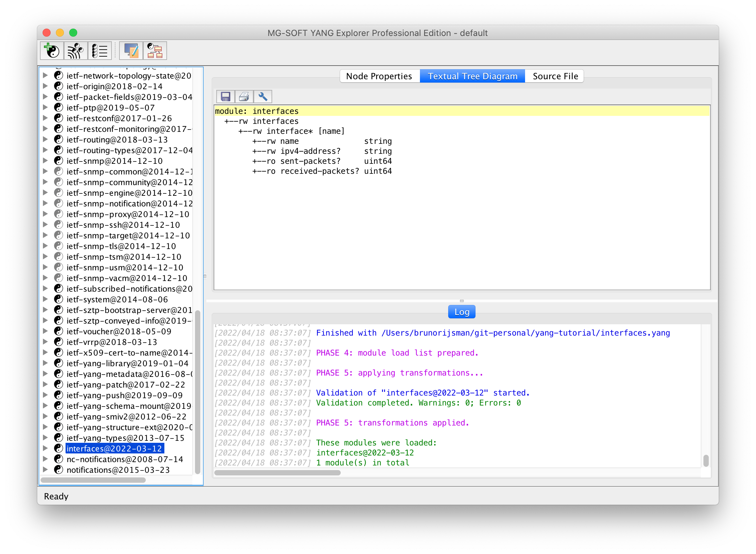Expand the ietf-yang-types@2013-07-15 node
Screen dimensions: 756x554
tap(45, 437)
